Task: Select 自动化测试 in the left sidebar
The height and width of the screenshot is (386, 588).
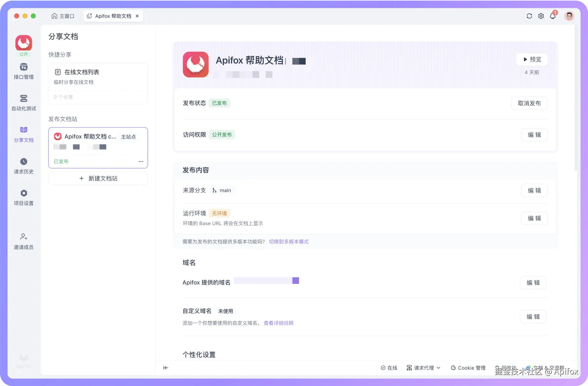Action: point(23,102)
